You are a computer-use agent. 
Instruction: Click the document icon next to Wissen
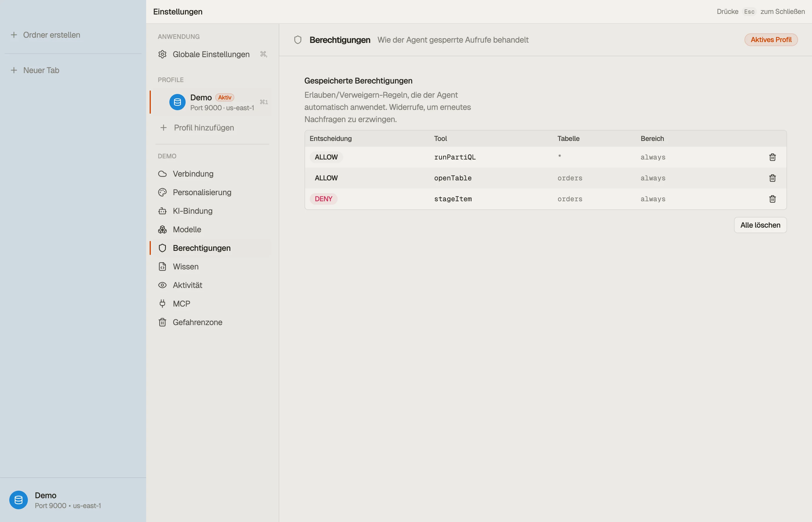click(x=162, y=267)
